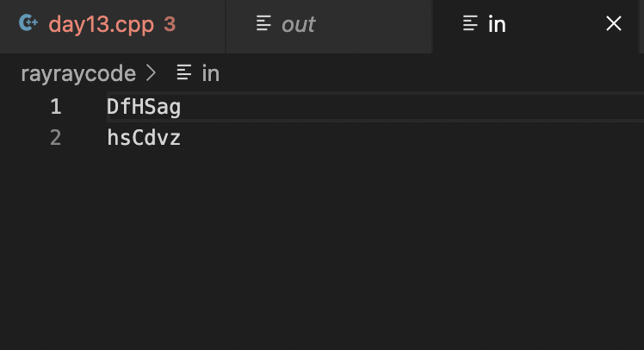Open the in breadcrumb item
This screenshot has height=350, width=644.
tap(211, 73)
